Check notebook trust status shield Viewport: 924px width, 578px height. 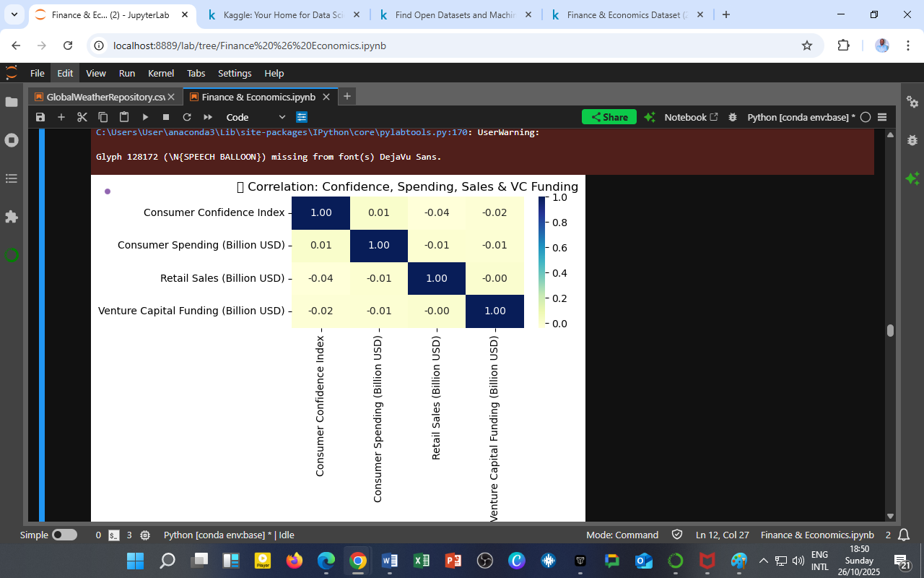pos(677,535)
